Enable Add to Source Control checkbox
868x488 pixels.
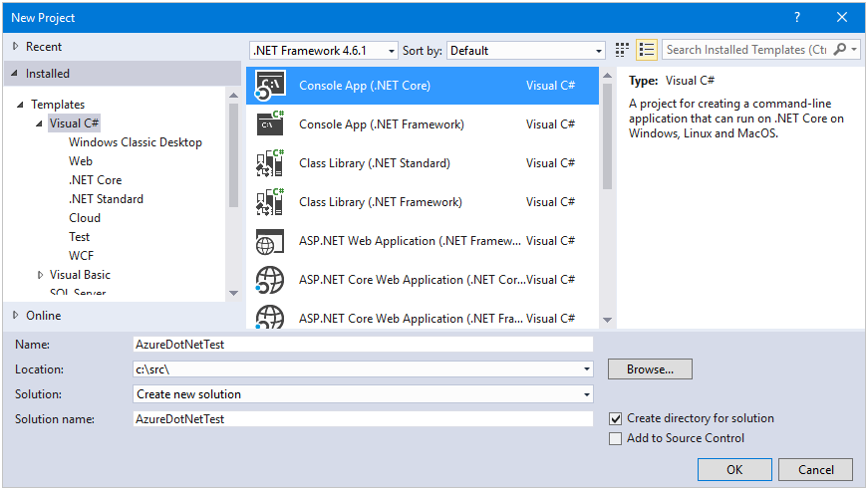point(615,439)
